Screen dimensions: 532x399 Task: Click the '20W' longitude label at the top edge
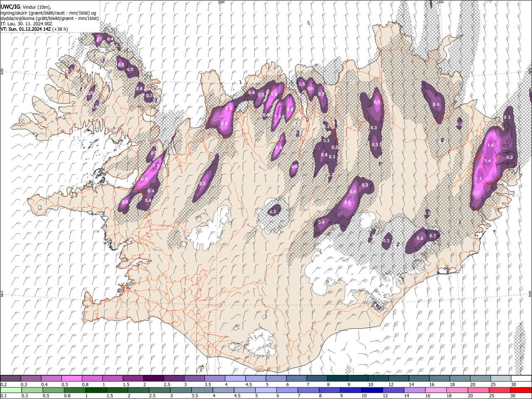[221, 2]
